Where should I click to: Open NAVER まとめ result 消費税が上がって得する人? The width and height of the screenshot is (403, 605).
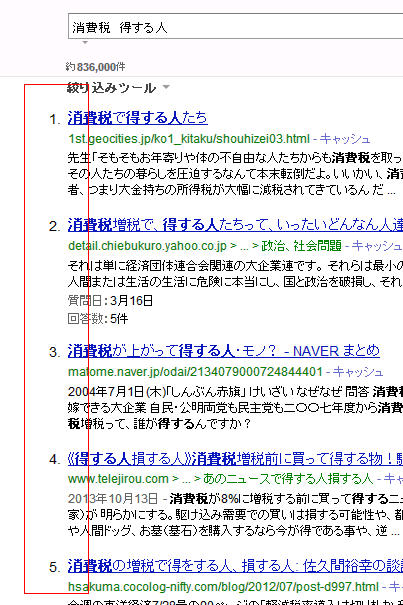tap(224, 351)
